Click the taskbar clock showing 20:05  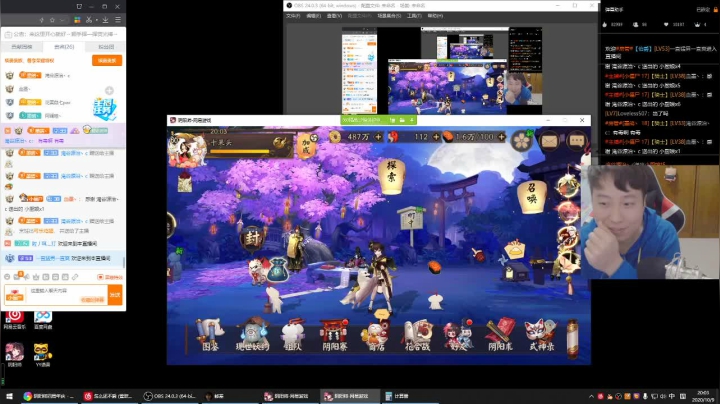click(x=703, y=396)
